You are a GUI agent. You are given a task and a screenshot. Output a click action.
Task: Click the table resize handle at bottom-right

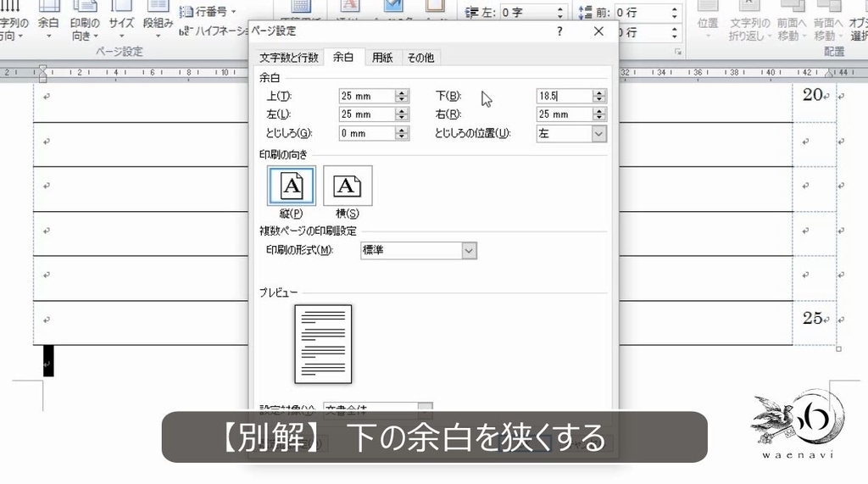pos(838,349)
